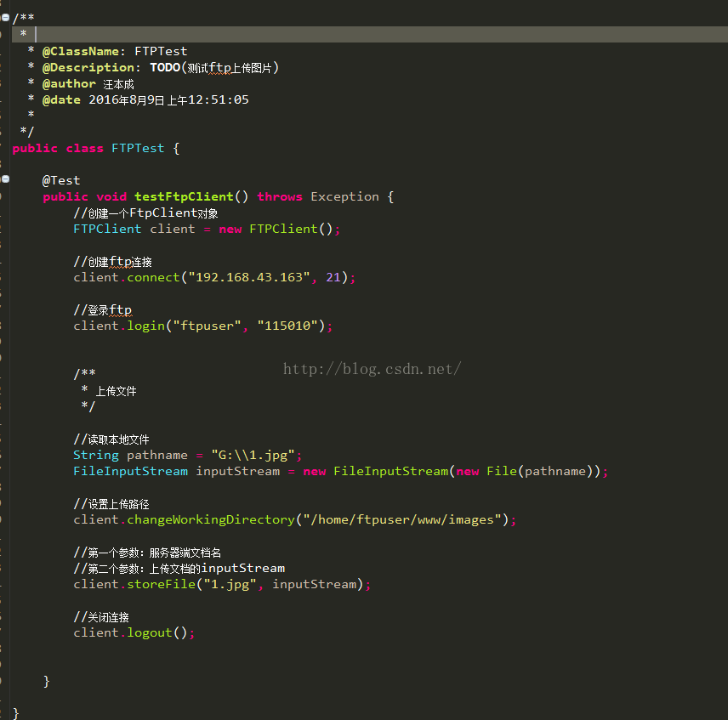
Task: Click the comment "//读取本地文件"
Action: click(x=111, y=439)
